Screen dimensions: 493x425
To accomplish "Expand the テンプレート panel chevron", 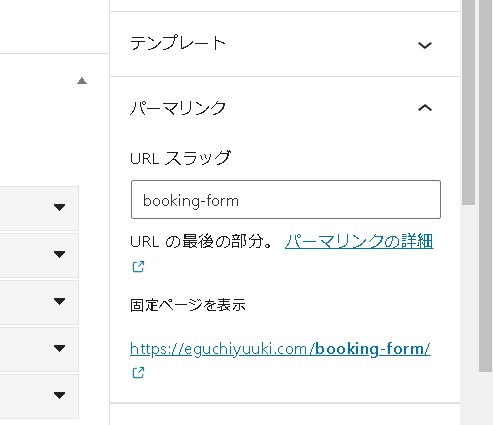I will pos(425,45).
